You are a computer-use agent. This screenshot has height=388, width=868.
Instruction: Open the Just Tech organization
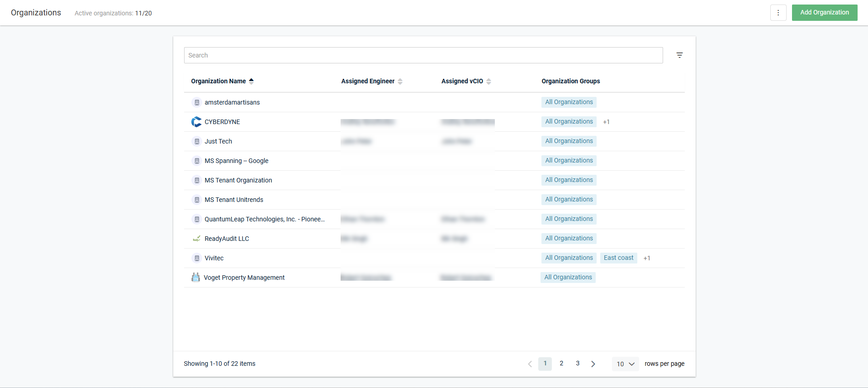pos(218,141)
